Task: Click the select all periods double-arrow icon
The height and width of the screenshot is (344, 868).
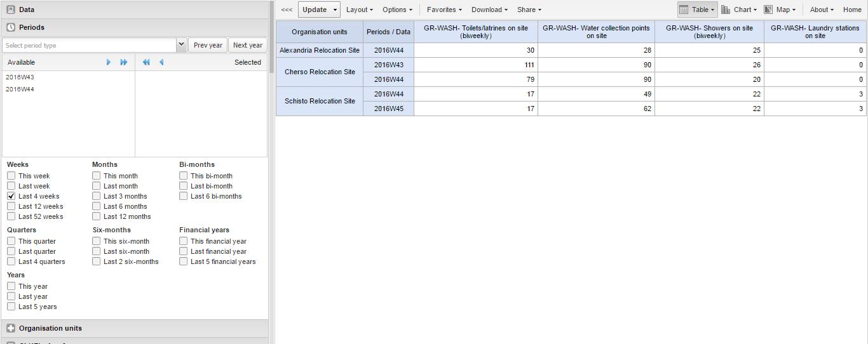Action: tap(124, 62)
